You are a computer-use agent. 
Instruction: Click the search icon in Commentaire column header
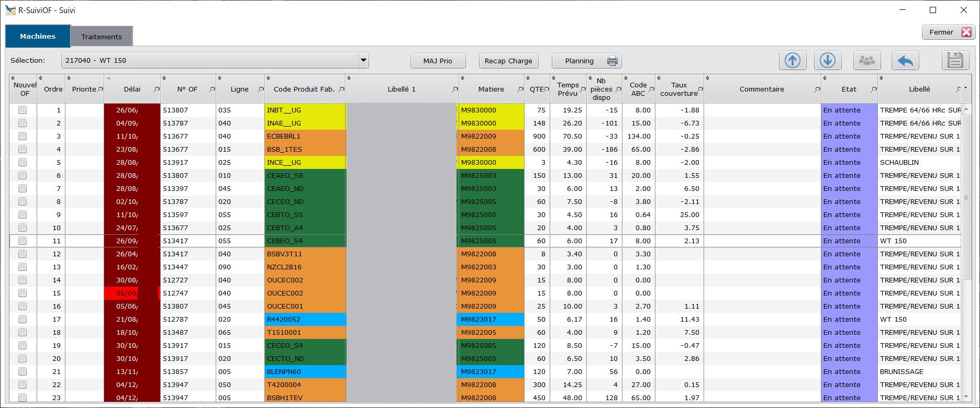[x=817, y=89]
